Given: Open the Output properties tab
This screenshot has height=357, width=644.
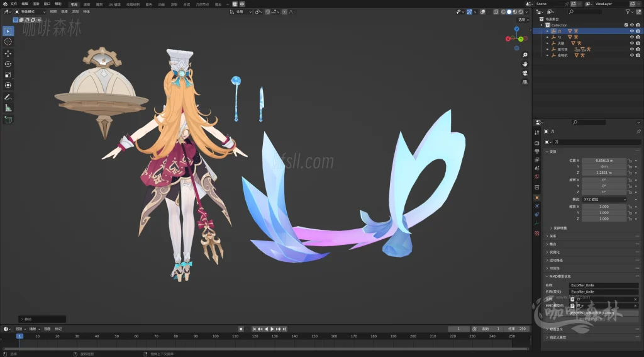Looking at the screenshot, I should [537, 151].
